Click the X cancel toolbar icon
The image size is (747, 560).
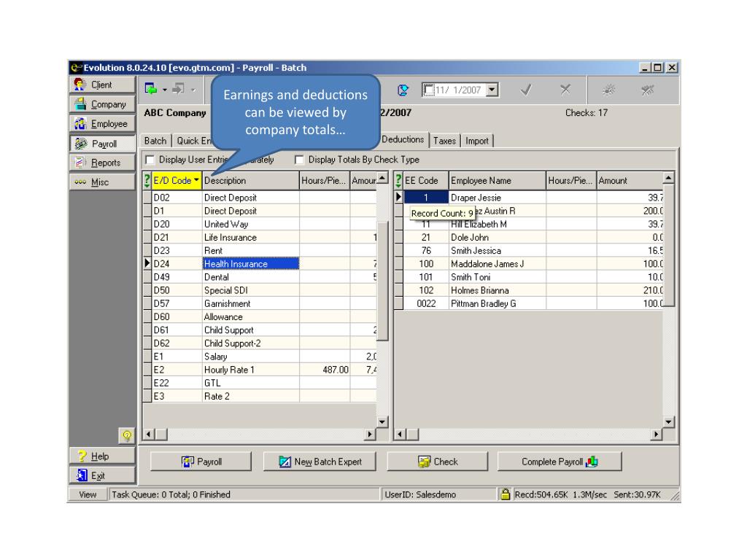[x=565, y=90]
